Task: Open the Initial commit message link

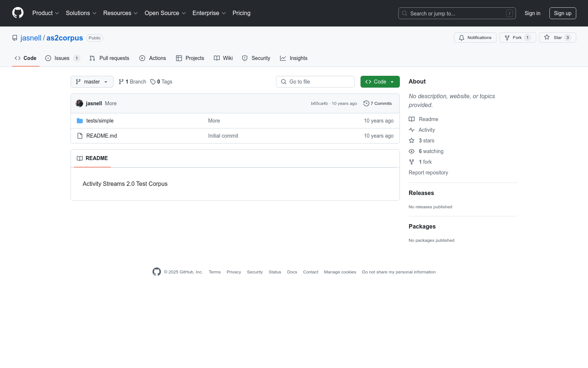Action: coord(223,136)
